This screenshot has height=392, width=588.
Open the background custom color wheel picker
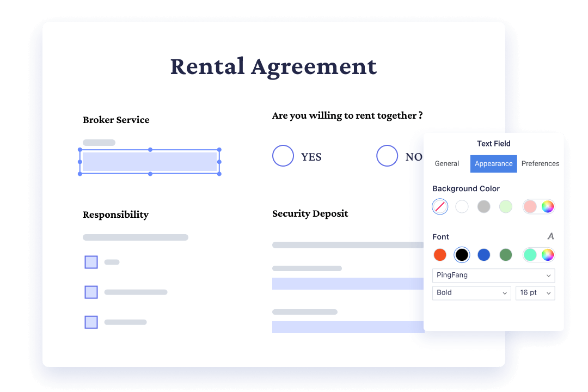click(547, 206)
